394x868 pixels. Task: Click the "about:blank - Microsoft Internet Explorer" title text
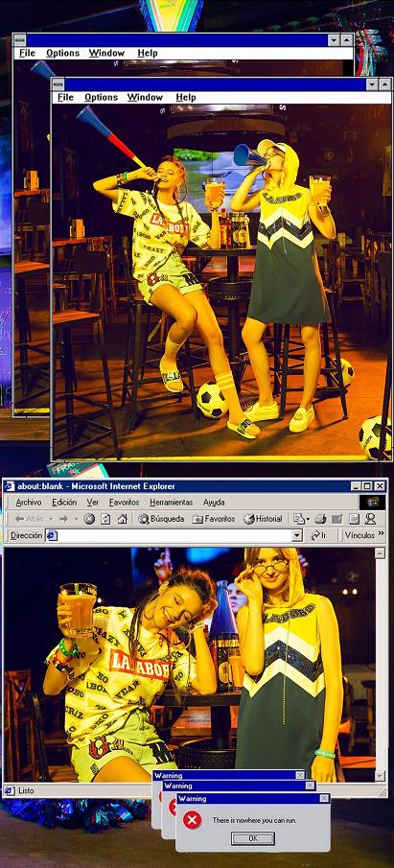click(96, 486)
